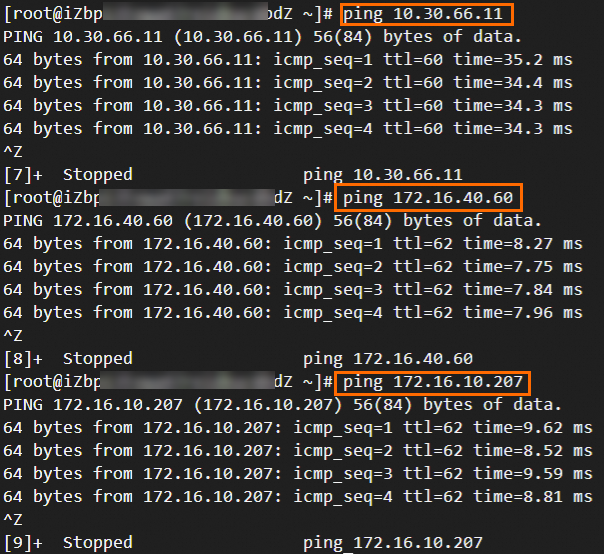Click the PING 172.16.40.60 header line

click(272, 221)
